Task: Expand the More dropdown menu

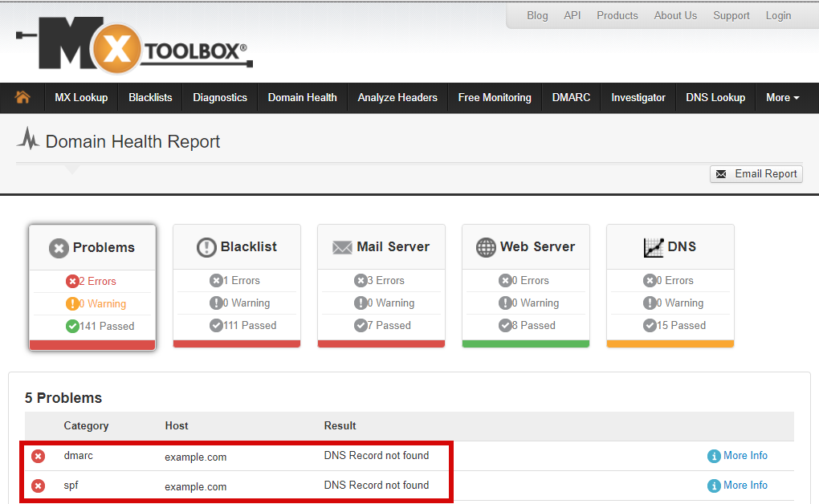Action: point(782,97)
